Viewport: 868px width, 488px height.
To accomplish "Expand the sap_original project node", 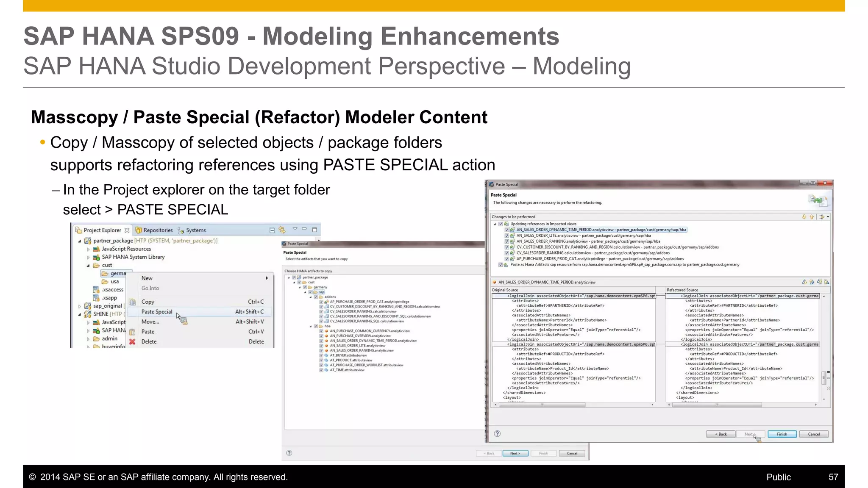I will point(79,306).
